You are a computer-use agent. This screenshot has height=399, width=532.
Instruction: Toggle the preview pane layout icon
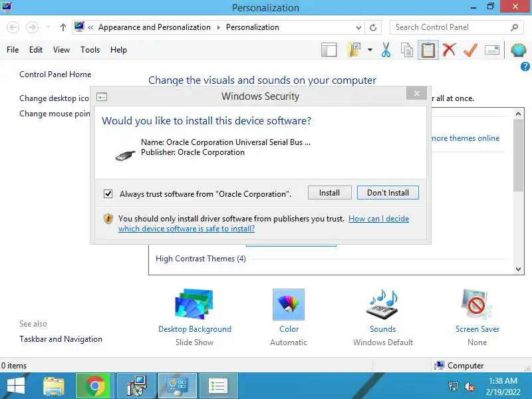(x=329, y=50)
